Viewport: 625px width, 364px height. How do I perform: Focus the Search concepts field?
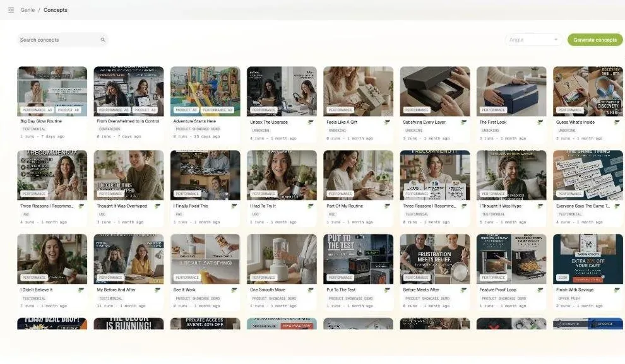click(62, 40)
